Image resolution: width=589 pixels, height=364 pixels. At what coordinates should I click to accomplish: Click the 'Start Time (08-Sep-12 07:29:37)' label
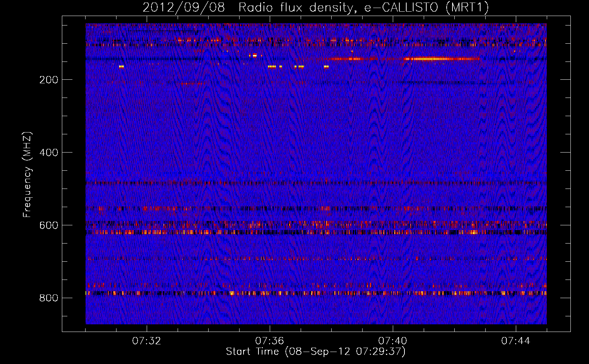pos(316,352)
